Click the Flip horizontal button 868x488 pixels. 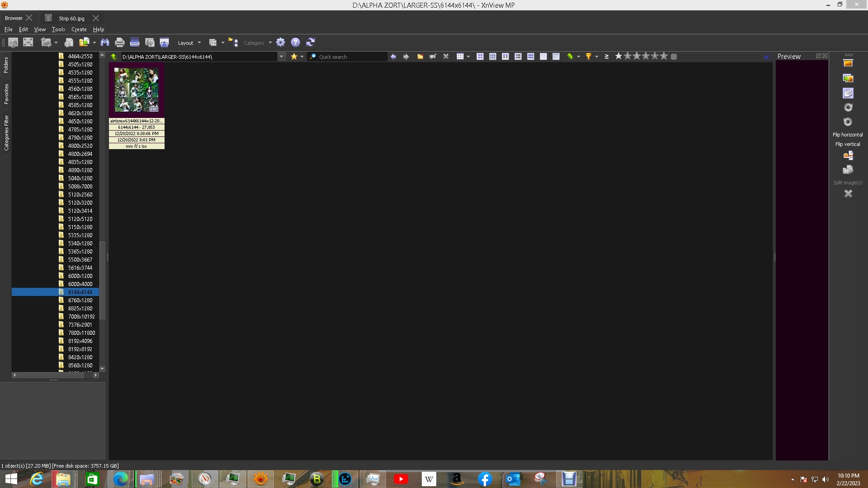pyautogui.click(x=847, y=135)
